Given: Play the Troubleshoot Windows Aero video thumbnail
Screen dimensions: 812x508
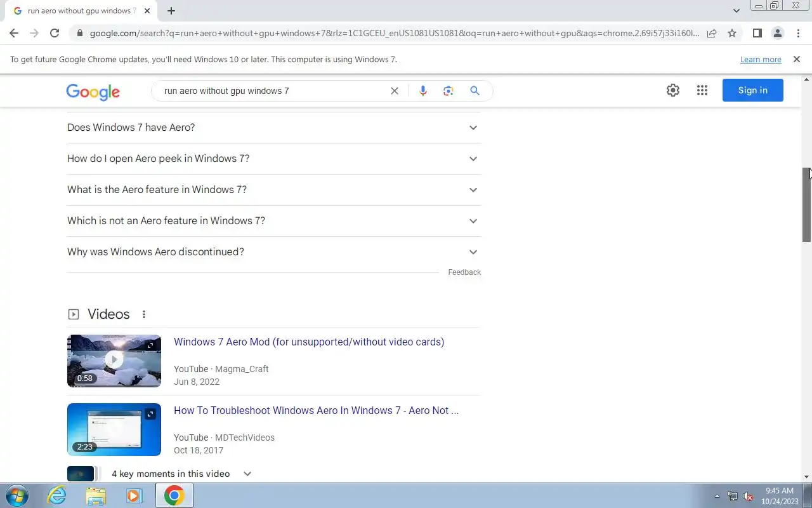Looking at the screenshot, I should (114, 429).
